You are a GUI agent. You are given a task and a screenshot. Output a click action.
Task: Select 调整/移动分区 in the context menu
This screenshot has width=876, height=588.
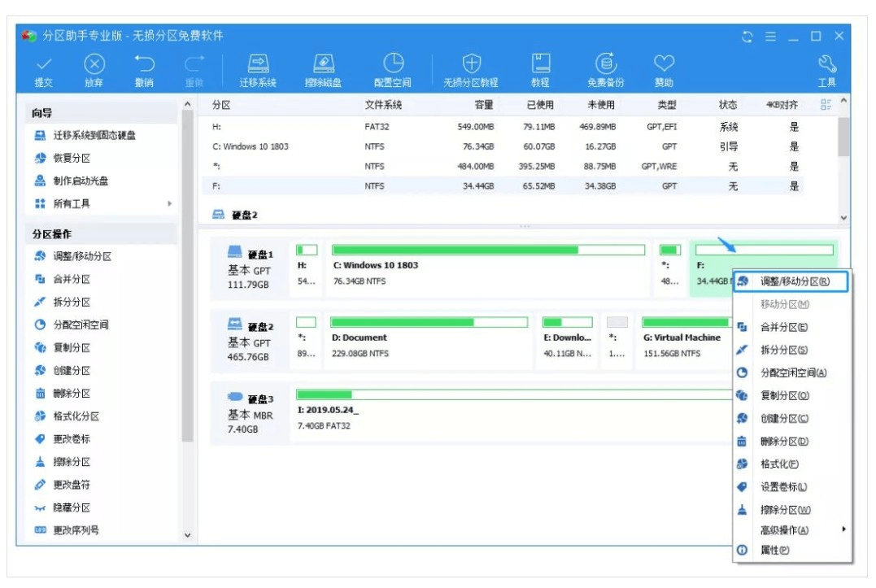[794, 281]
